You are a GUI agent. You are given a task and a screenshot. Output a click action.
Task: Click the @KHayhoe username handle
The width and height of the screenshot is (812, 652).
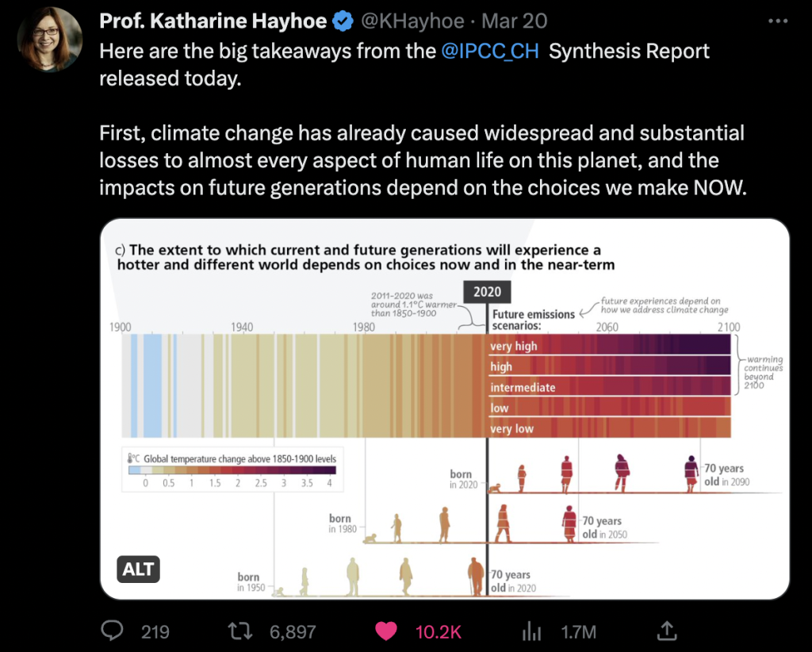tap(415, 21)
